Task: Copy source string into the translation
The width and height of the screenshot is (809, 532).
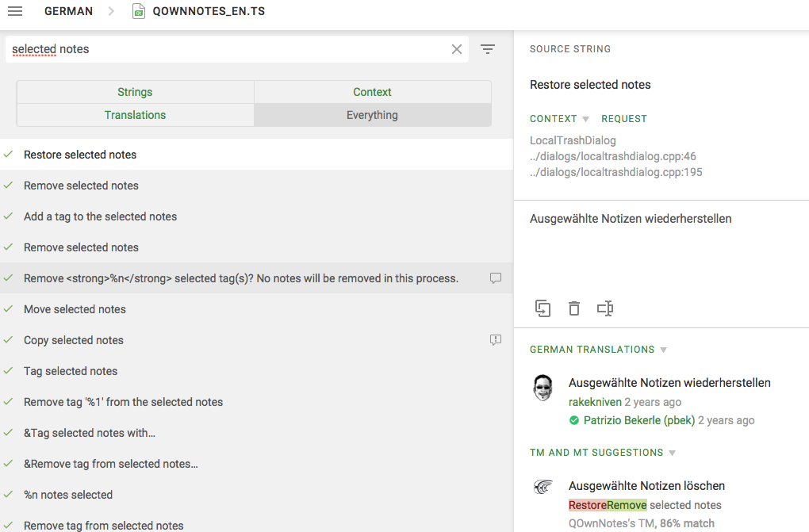Action: (543, 308)
